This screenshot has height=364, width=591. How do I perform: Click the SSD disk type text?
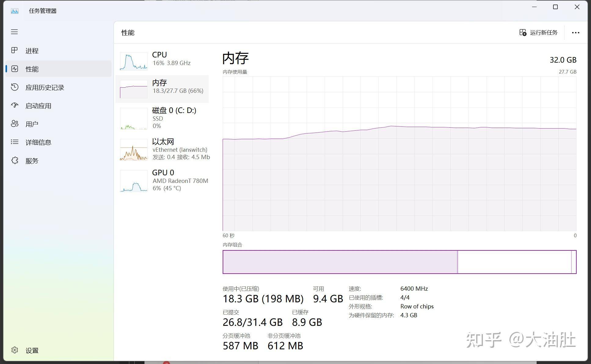click(x=158, y=118)
